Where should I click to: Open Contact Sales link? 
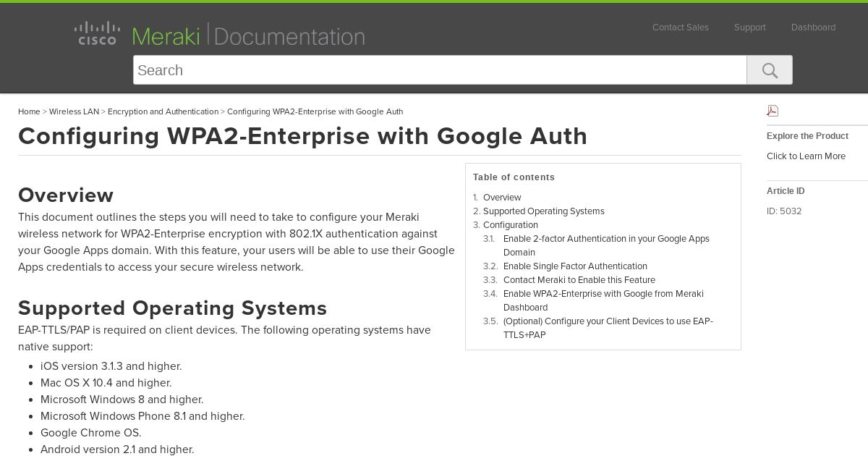tap(681, 28)
